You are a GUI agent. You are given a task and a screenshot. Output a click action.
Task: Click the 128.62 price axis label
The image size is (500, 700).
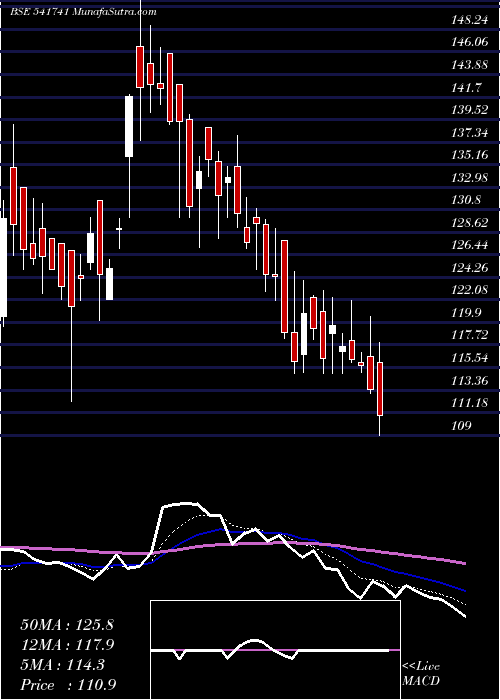(x=468, y=222)
